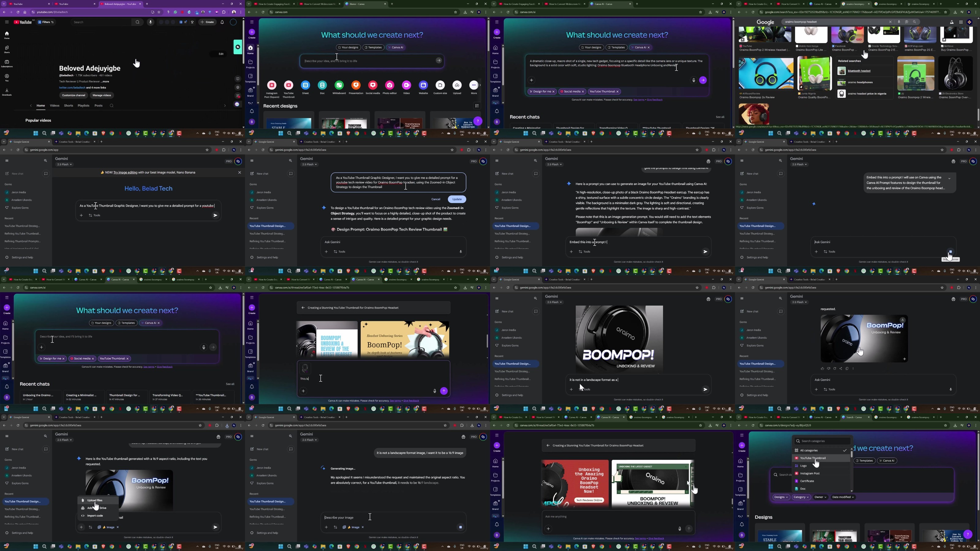This screenshot has height=551, width=980.
Task: Open the Try image editing link
Action: 125,173
